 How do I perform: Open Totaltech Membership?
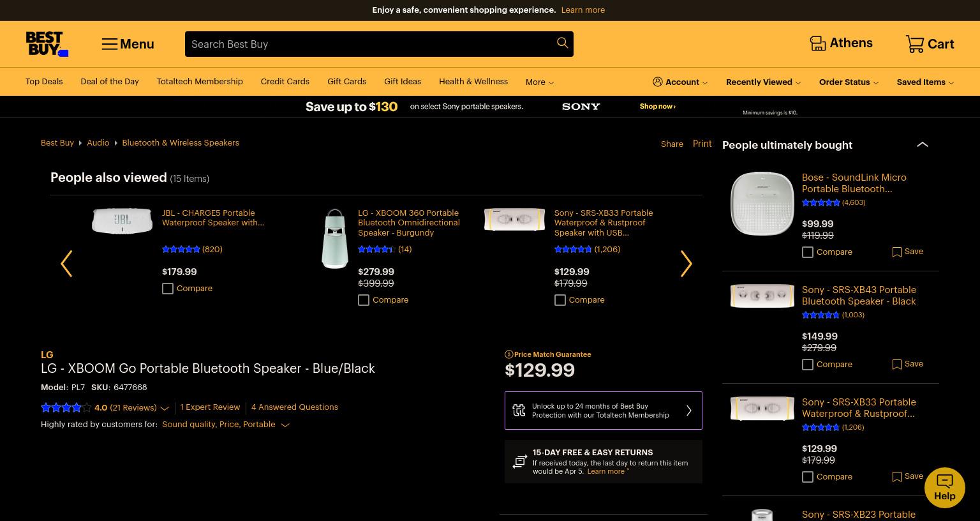[x=200, y=81]
